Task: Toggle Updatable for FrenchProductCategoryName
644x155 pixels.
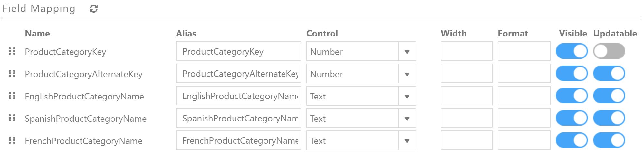Action: [x=609, y=140]
